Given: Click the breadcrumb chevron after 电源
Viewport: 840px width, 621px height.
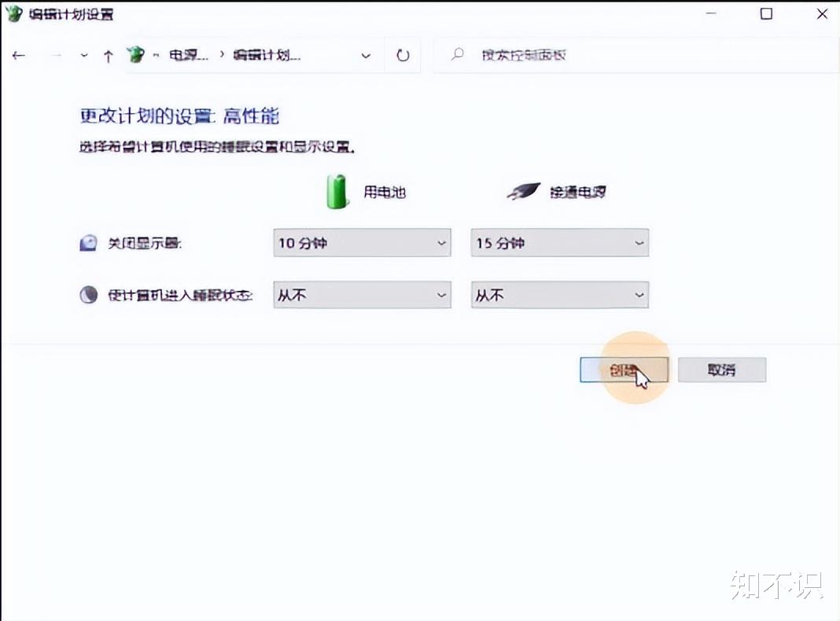Looking at the screenshot, I should pos(221,54).
